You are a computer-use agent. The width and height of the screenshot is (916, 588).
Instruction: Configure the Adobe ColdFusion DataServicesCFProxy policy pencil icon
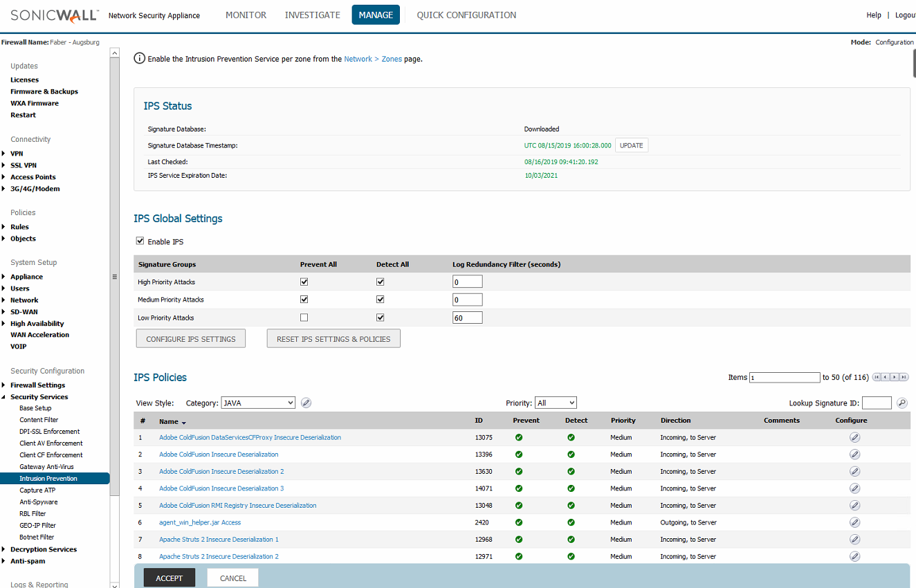854,437
